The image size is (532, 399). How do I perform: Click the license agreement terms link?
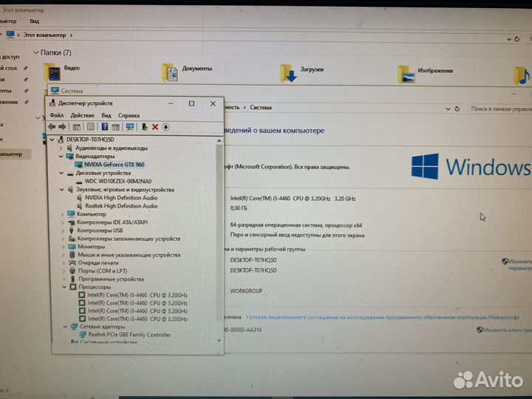click(x=383, y=317)
